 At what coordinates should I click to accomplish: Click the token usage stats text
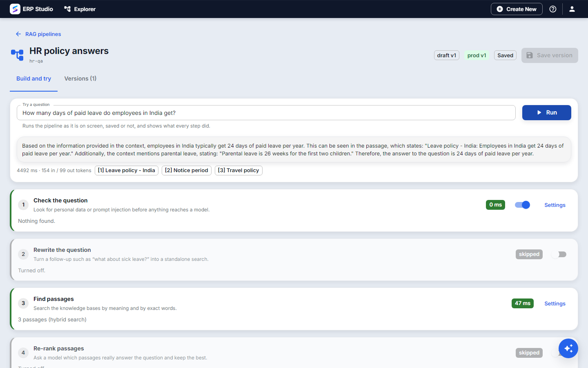click(54, 171)
